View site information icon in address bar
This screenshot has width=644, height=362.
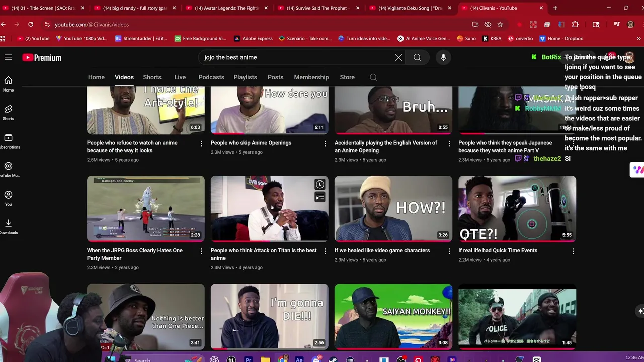[x=47, y=24]
